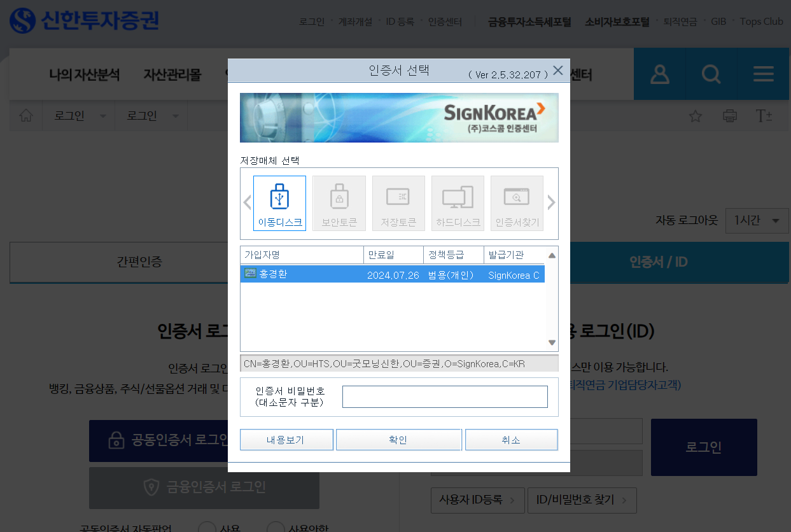Viewport: 791px width, 532px height.
Task: Open the first 로그인 breadcrumb dropdown
Action: click(79, 116)
